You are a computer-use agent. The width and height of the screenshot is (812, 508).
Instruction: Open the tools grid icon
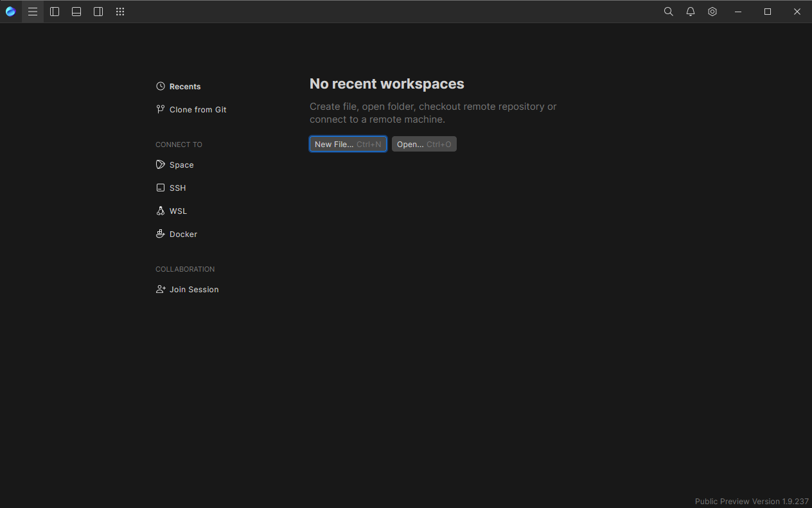[x=120, y=12]
